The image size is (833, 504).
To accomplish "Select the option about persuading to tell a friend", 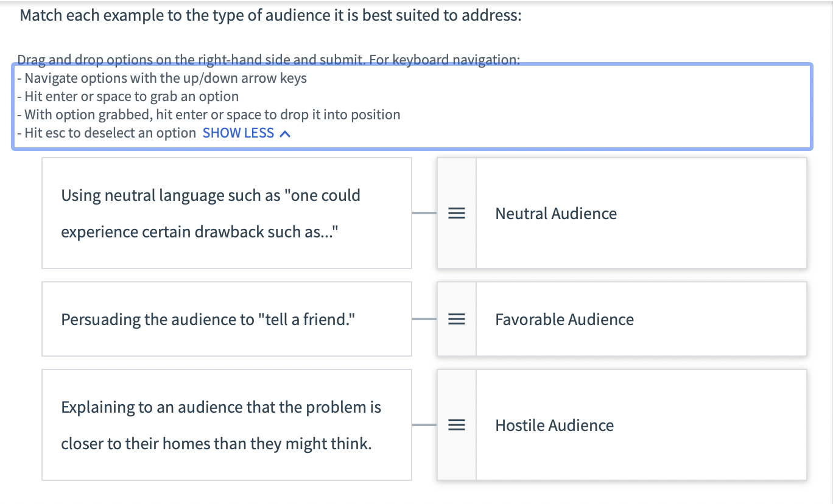I will click(x=227, y=319).
